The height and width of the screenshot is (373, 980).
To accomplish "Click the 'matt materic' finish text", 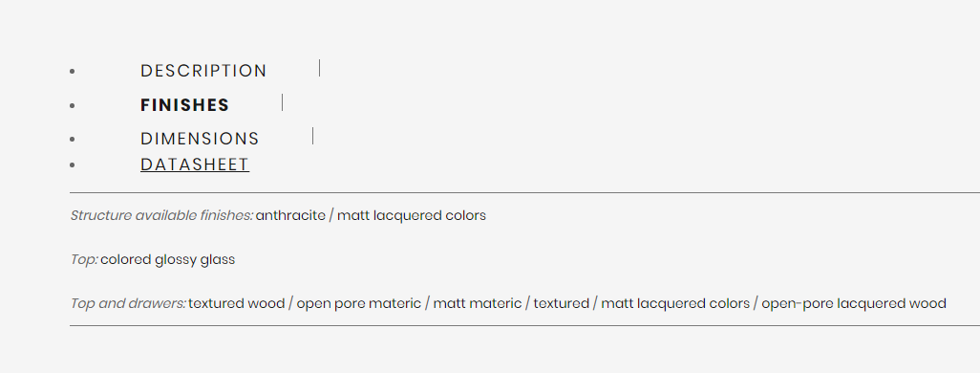I will click(x=478, y=303).
